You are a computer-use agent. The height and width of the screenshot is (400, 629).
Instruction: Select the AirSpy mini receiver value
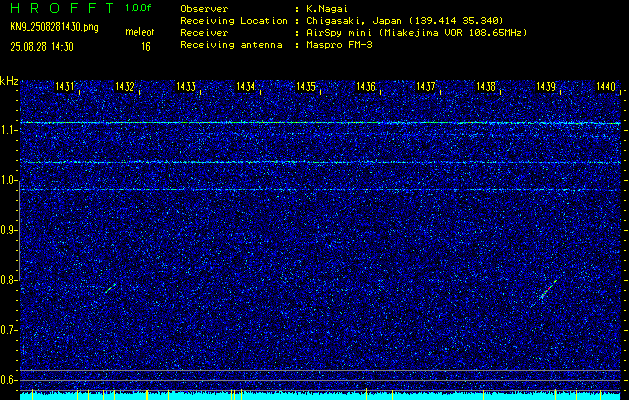(x=416, y=33)
